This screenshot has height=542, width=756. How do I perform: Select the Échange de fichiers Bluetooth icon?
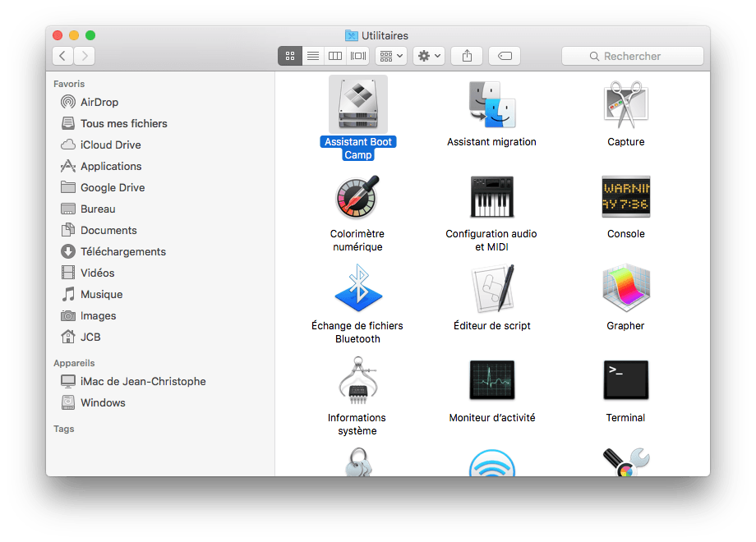(x=357, y=288)
